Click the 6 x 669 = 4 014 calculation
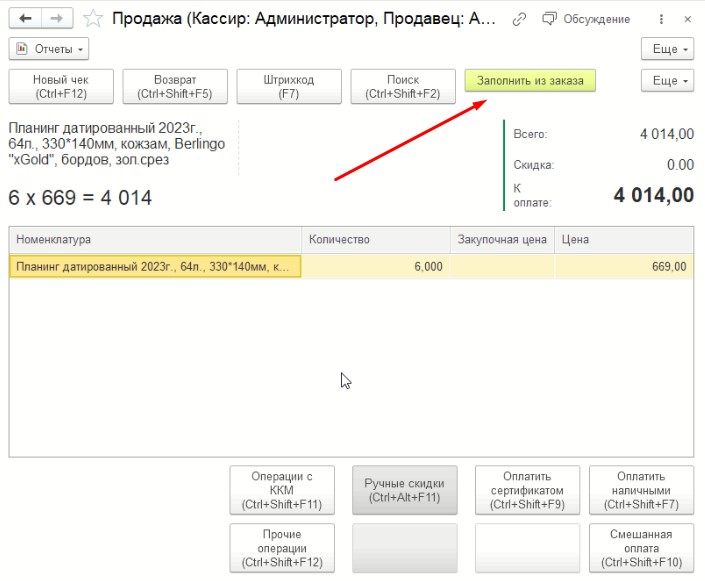 tap(80, 198)
